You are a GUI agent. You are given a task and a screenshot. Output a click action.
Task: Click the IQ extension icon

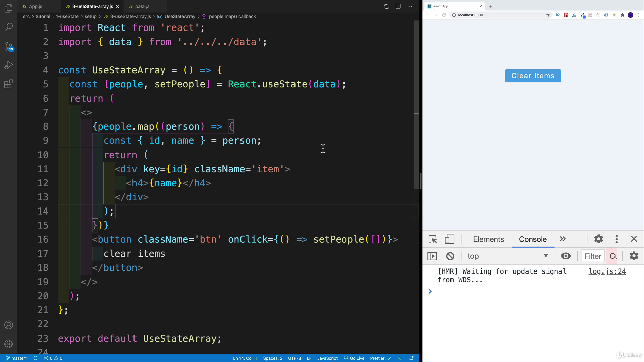coord(558,15)
